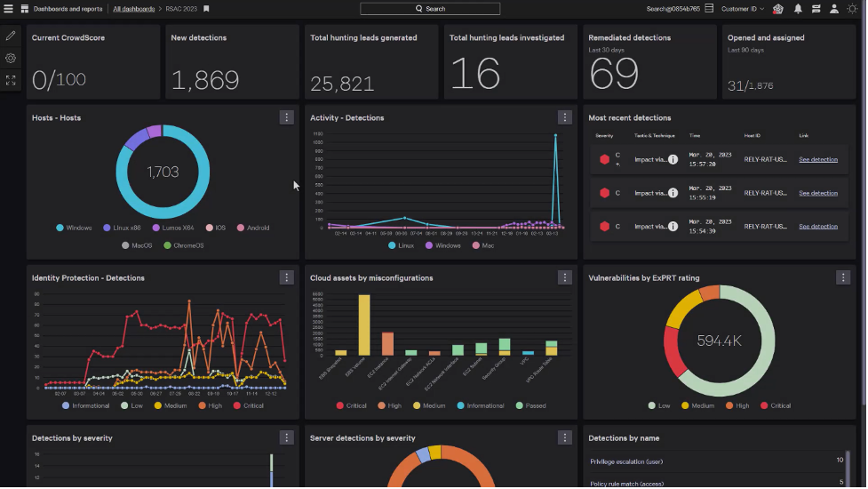The width and height of the screenshot is (868, 489).
Task: Click info icon on the 15:57:20 detection row
Action: coord(673,159)
